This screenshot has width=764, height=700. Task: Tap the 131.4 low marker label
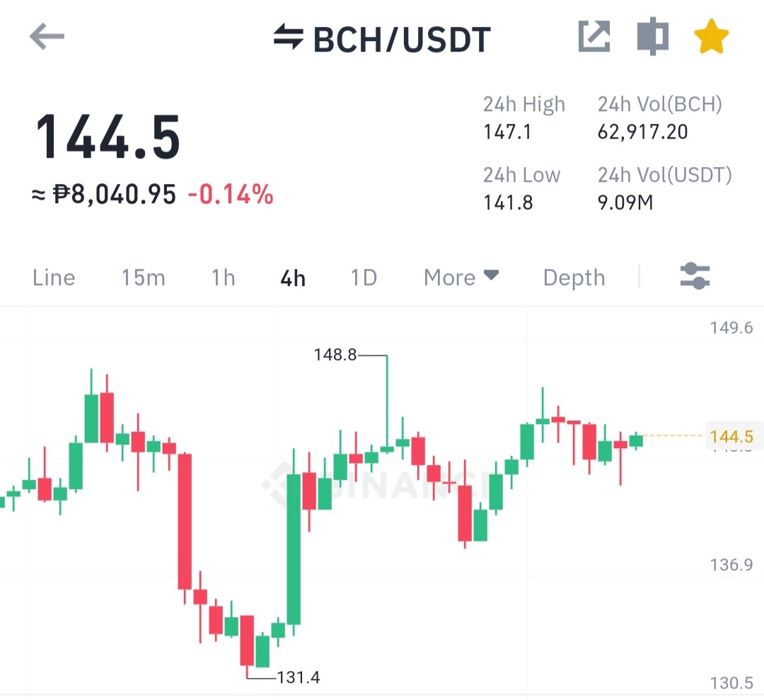tap(299, 677)
